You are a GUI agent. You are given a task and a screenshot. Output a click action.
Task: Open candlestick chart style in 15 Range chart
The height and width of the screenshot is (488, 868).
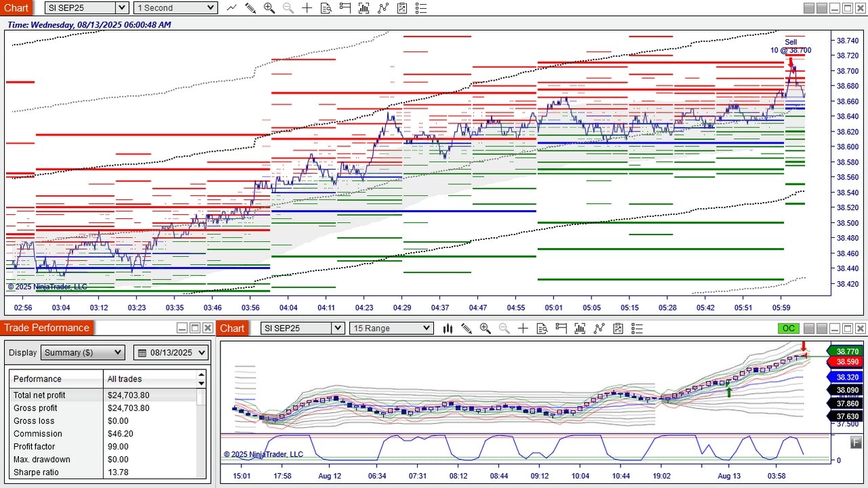coord(448,328)
